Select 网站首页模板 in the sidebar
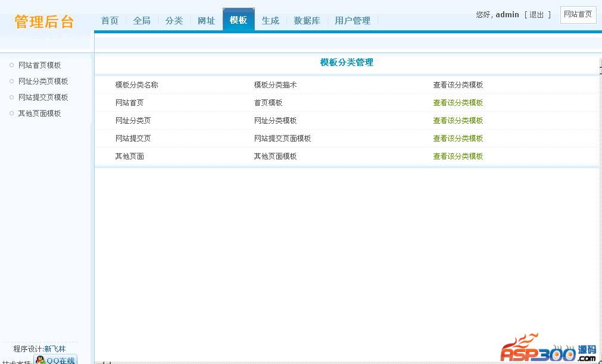The width and height of the screenshot is (602, 364). tap(39, 65)
